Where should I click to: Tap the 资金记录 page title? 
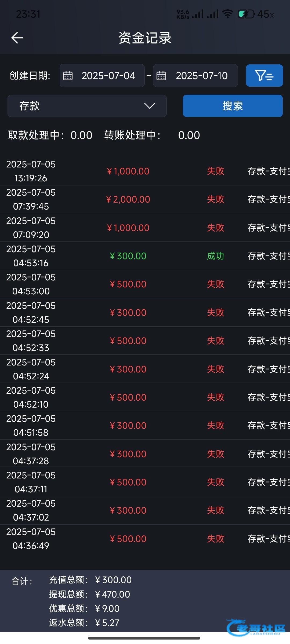coord(145,38)
